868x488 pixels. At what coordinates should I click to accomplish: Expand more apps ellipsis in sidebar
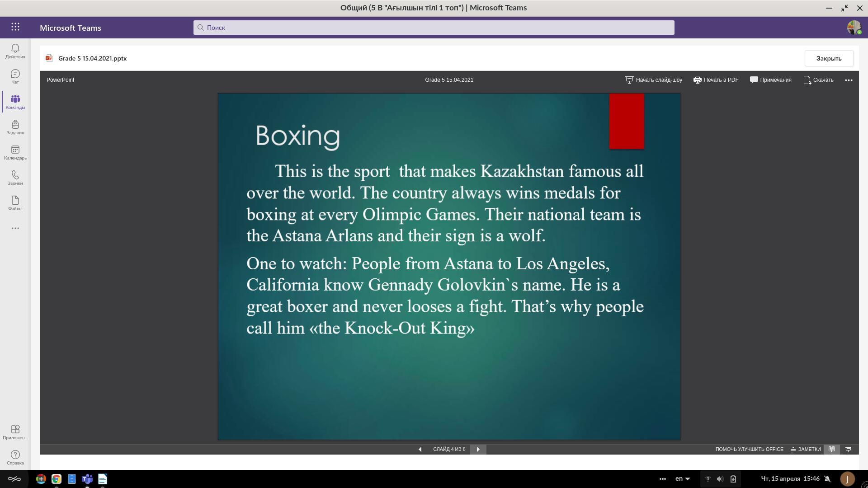click(x=15, y=228)
